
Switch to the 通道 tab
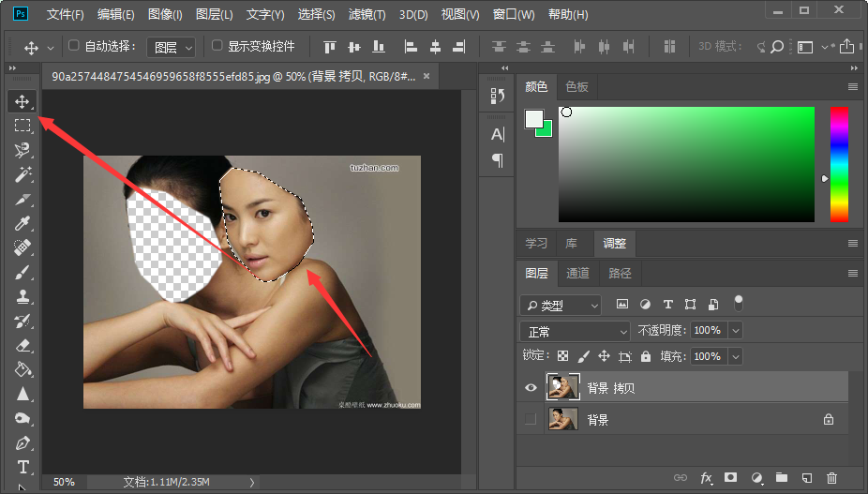coord(577,273)
